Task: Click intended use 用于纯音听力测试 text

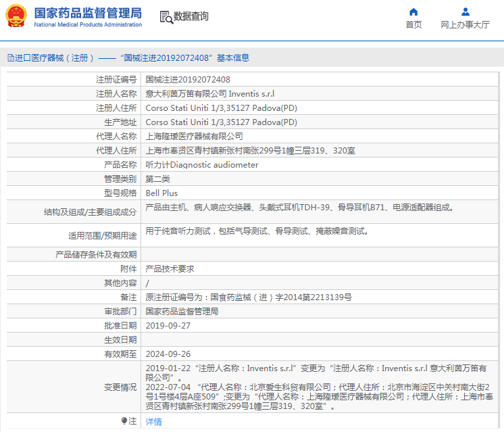Action: (x=257, y=231)
